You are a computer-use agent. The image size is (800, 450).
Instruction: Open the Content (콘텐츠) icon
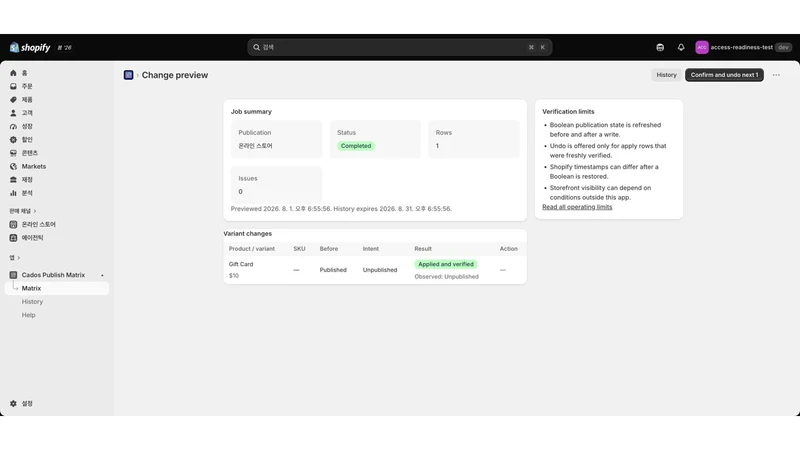point(13,153)
